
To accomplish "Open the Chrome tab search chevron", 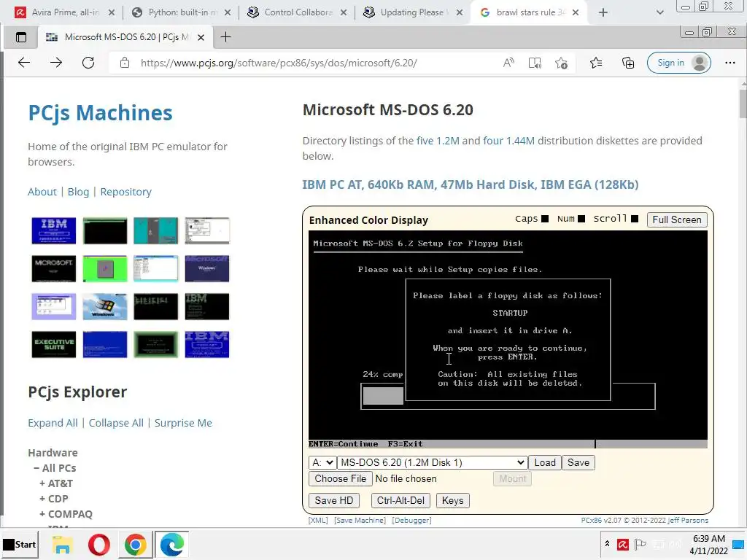I will tap(659, 12).
